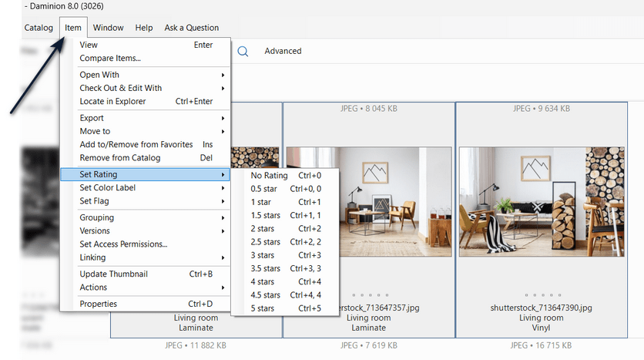This screenshot has width=644, height=360.
Task: Click Remove from Catalog
Action: tap(120, 158)
